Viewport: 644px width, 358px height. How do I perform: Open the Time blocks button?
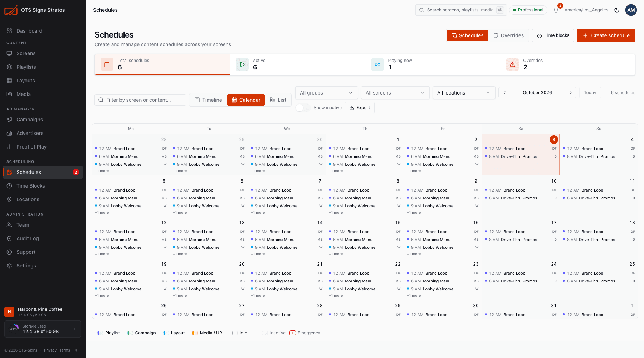pyautogui.click(x=553, y=35)
